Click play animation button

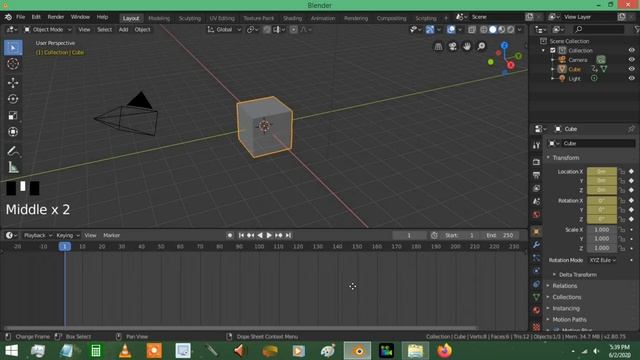click(269, 236)
